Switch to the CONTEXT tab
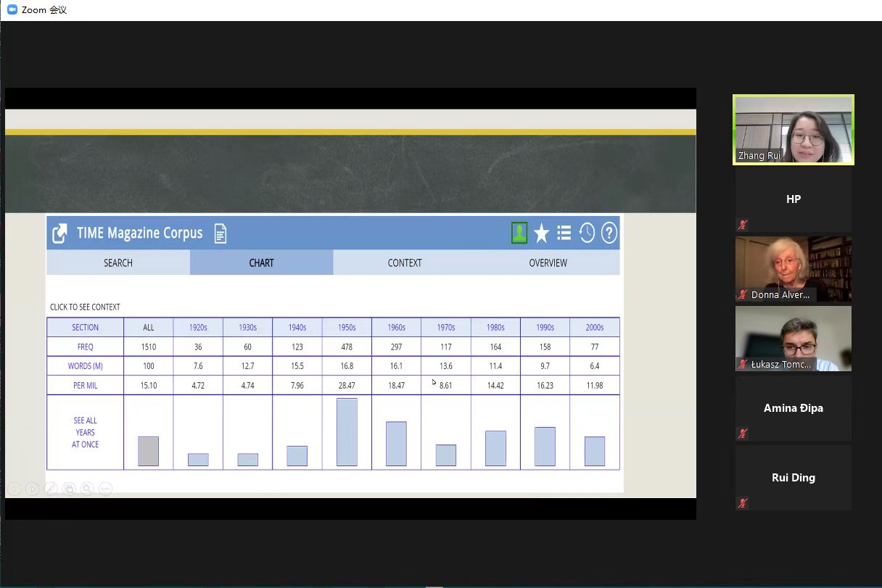 tap(405, 262)
